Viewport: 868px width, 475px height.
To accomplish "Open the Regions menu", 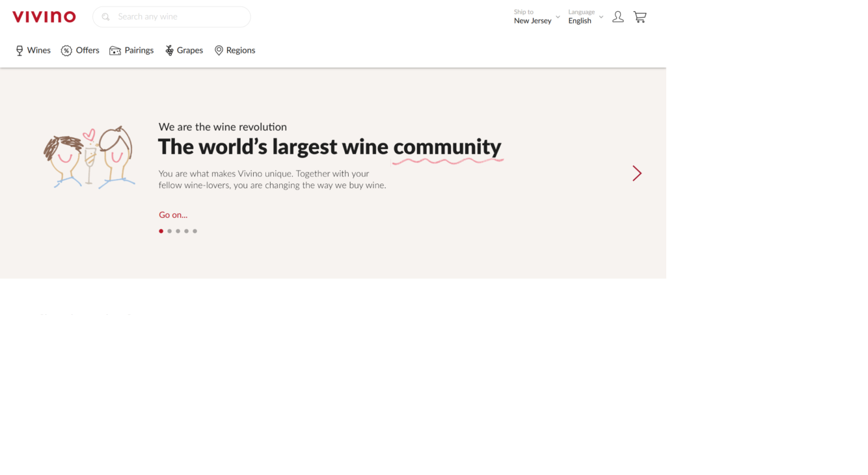I will pyautogui.click(x=235, y=50).
